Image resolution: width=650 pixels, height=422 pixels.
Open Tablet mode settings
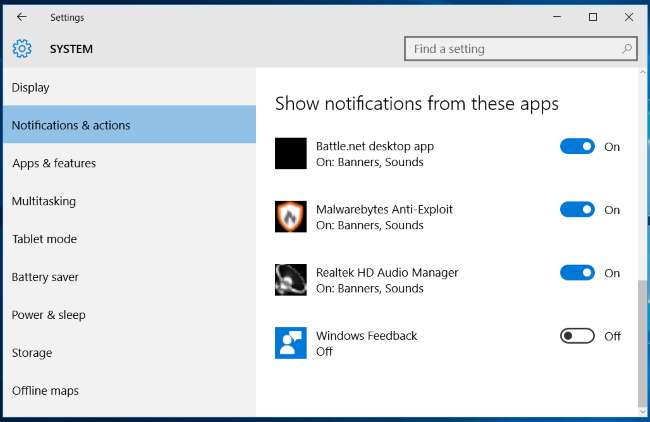coord(44,239)
